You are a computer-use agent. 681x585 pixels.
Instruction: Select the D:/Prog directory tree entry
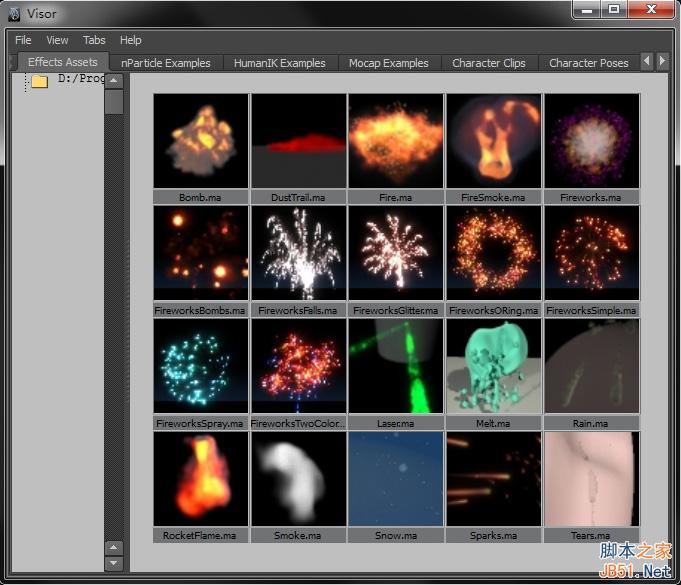81,79
